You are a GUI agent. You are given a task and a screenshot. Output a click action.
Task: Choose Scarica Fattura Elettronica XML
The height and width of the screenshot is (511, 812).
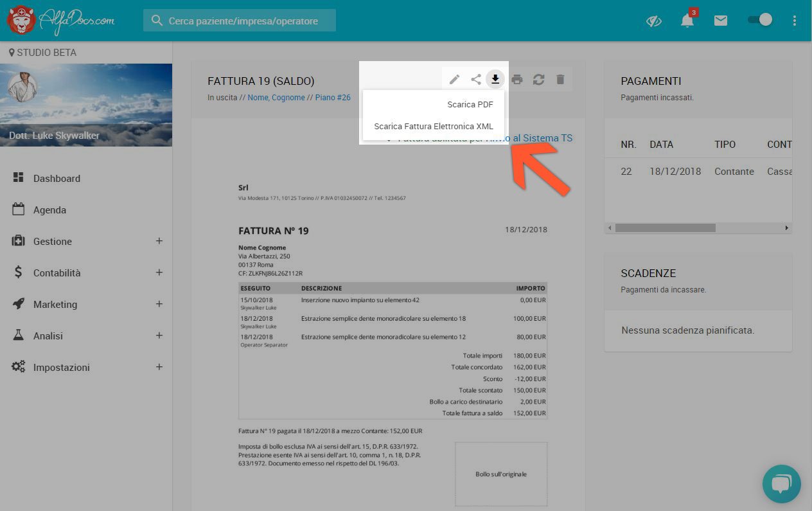click(434, 127)
